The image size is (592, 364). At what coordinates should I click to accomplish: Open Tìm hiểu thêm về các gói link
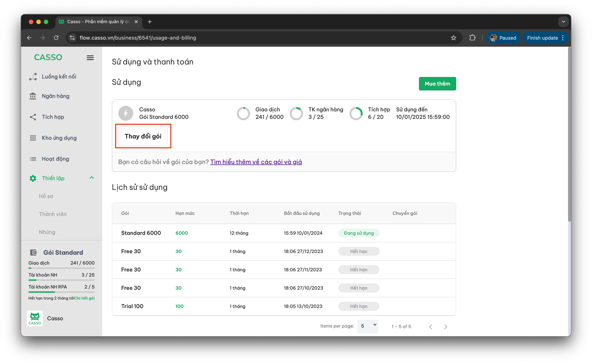coord(256,162)
